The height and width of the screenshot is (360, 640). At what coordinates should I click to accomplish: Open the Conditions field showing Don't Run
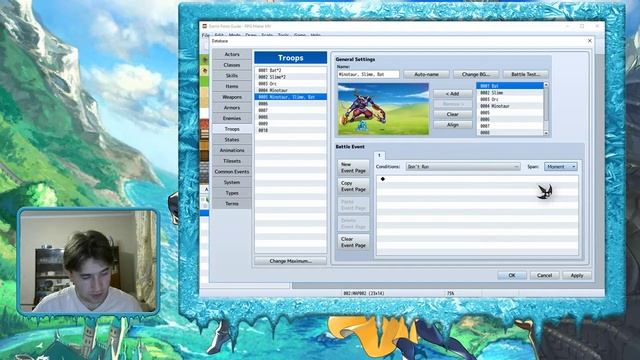click(462, 167)
